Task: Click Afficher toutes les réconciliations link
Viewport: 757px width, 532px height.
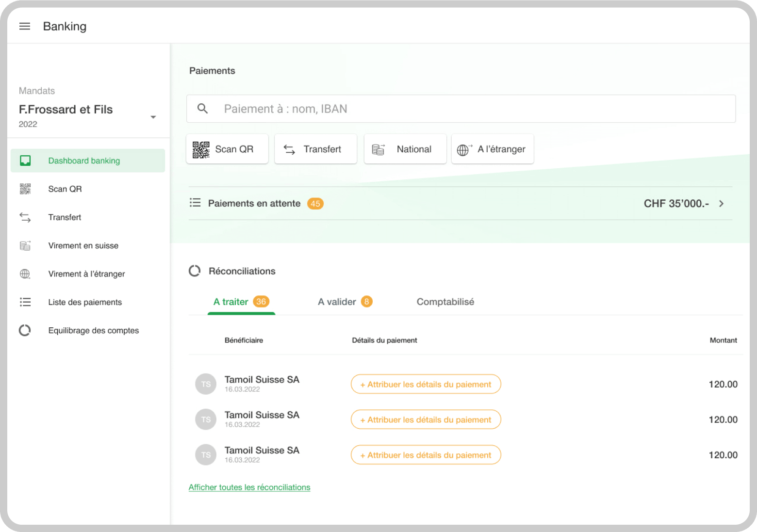Action: [249, 487]
